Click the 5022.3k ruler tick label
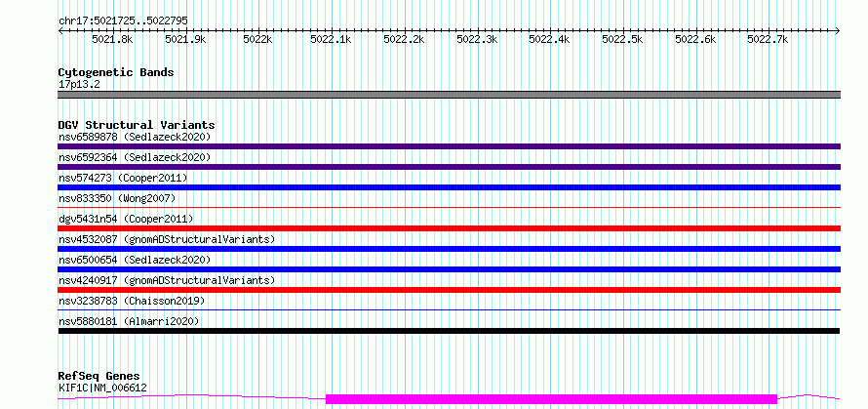 point(477,39)
